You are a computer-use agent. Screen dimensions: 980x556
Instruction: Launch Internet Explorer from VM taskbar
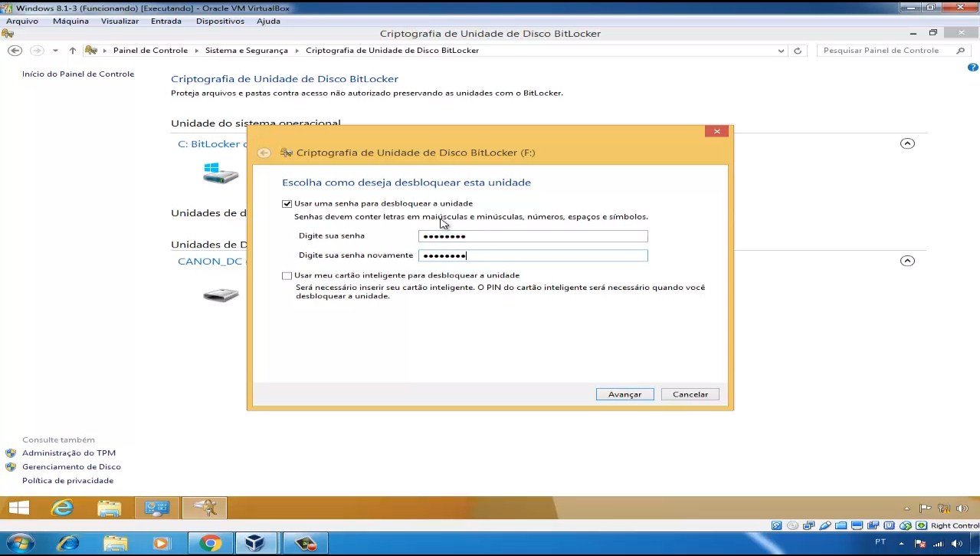coord(62,508)
